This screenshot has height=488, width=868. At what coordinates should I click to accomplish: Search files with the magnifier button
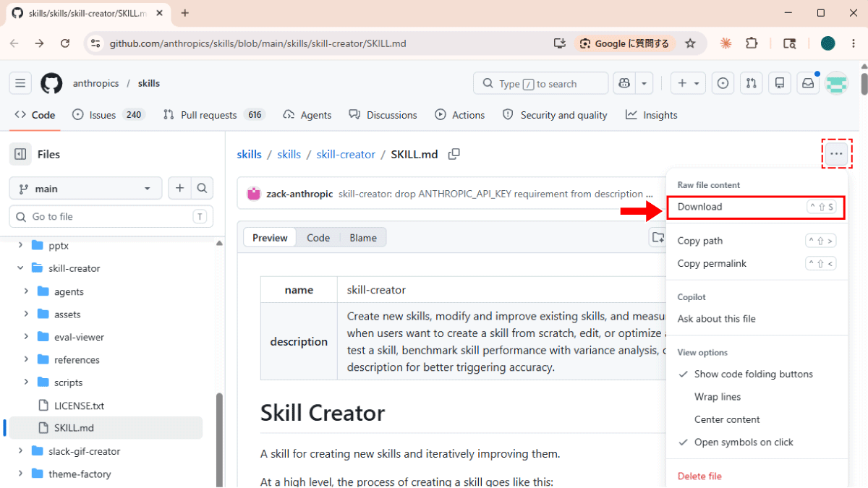coord(202,189)
